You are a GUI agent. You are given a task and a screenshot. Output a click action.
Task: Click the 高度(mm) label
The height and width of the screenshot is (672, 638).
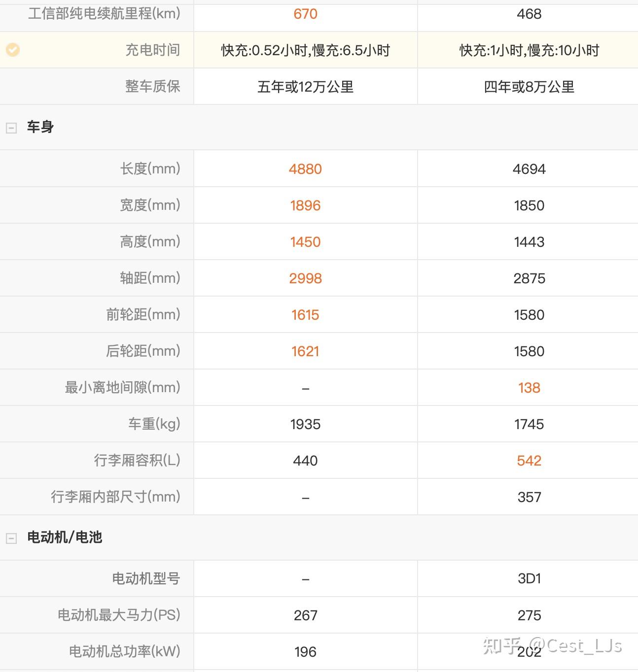pos(150,241)
